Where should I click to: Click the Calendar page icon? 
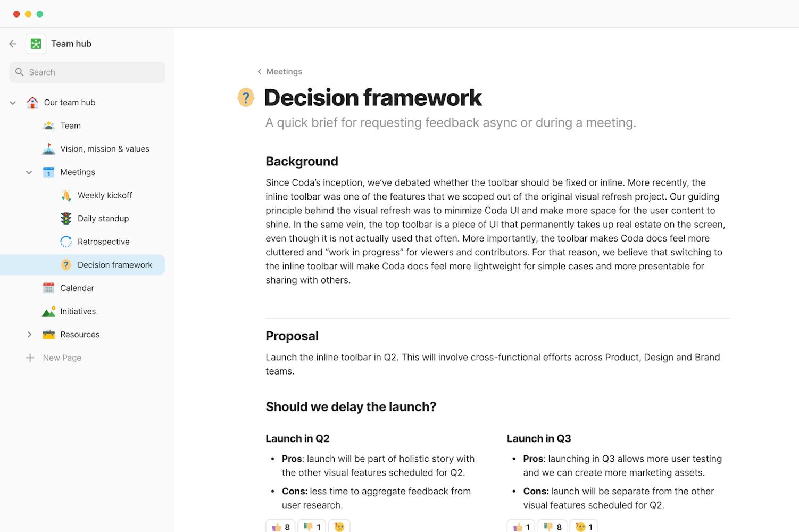coord(48,288)
